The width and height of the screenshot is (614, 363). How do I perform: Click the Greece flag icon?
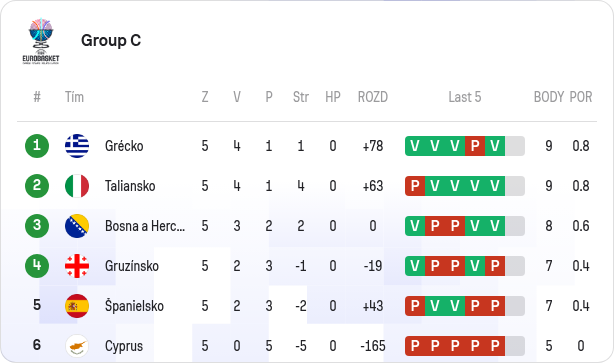click(x=77, y=146)
